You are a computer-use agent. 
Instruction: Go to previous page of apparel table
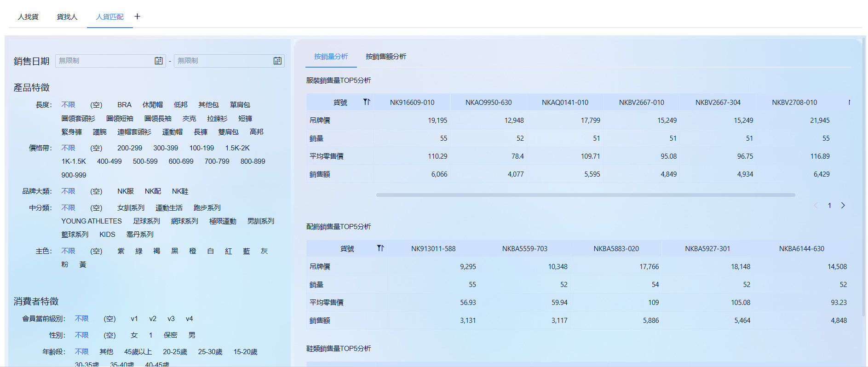click(816, 206)
